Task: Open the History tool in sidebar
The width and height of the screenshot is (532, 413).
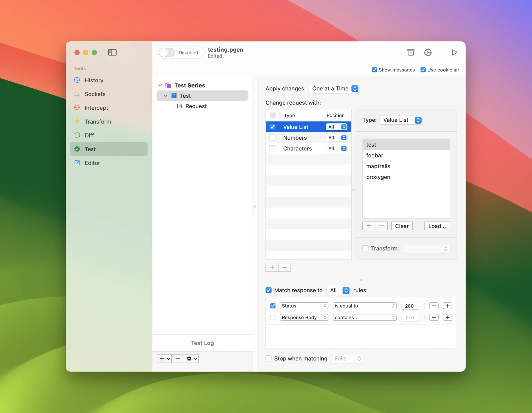Action: point(94,80)
